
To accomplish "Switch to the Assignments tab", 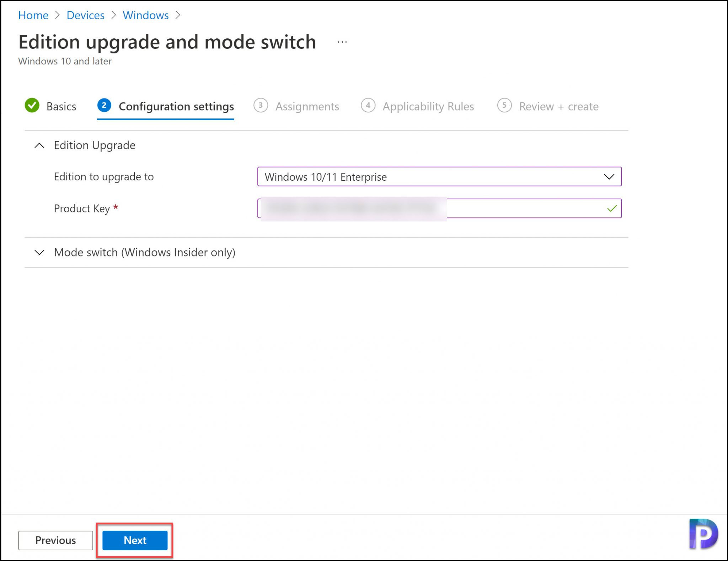I will tap(296, 106).
